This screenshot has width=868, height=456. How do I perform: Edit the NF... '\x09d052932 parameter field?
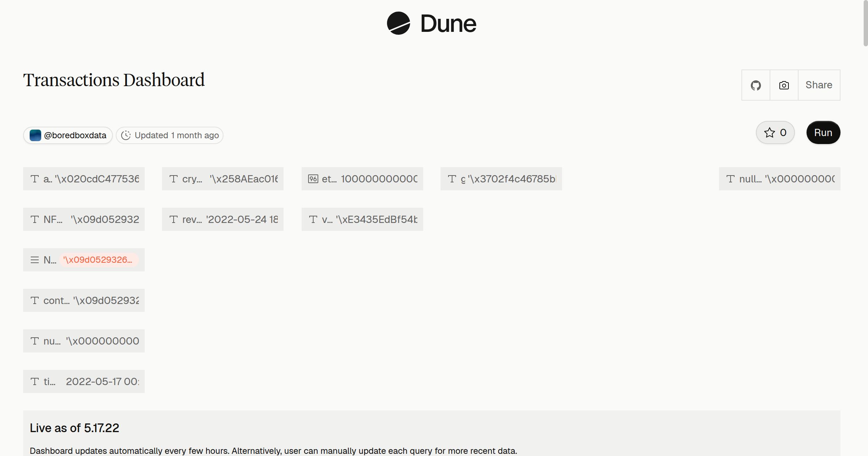(x=84, y=219)
